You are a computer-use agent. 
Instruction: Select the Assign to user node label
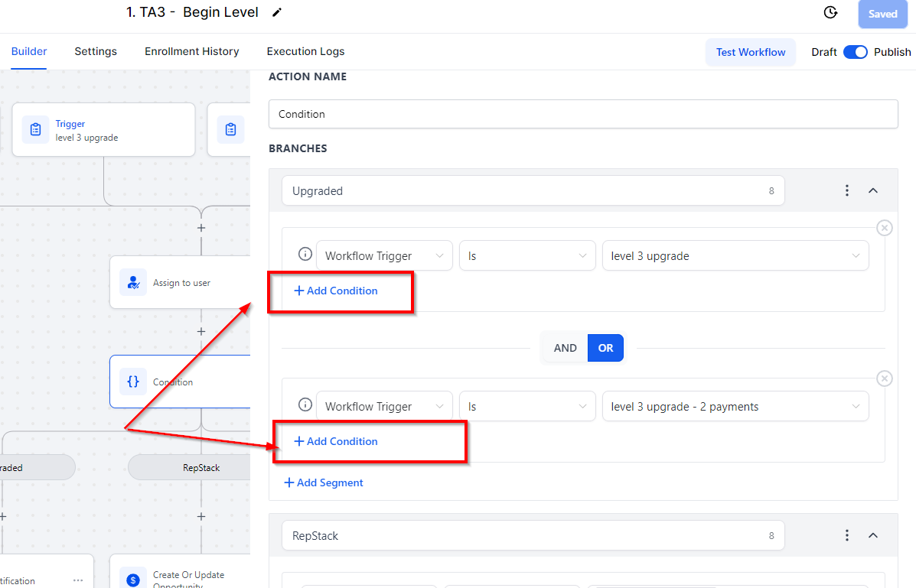pos(181,283)
